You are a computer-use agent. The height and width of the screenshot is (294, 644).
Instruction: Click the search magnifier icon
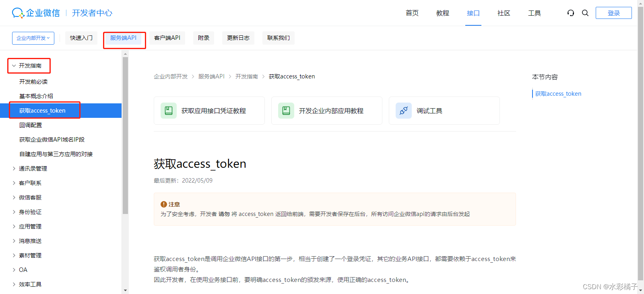coord(585,13)
